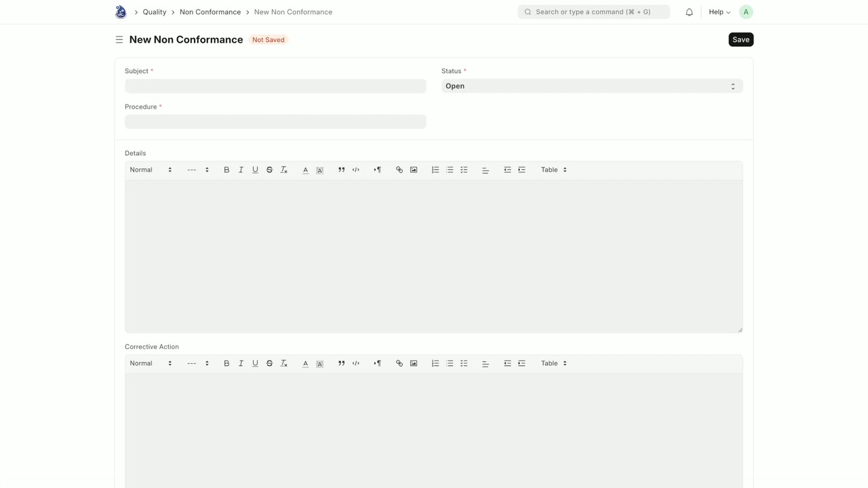The height and width of the screenshot is (488, 868).
Task: Decrease indent in Details editor
Action: pyautogui.click(x=507, y=170)
